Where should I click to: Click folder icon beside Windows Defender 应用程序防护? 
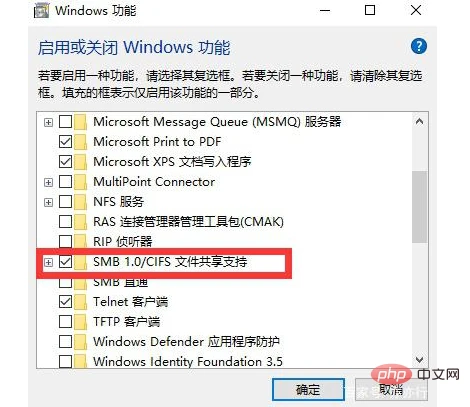pyautogui.click(x=80, y=342)
